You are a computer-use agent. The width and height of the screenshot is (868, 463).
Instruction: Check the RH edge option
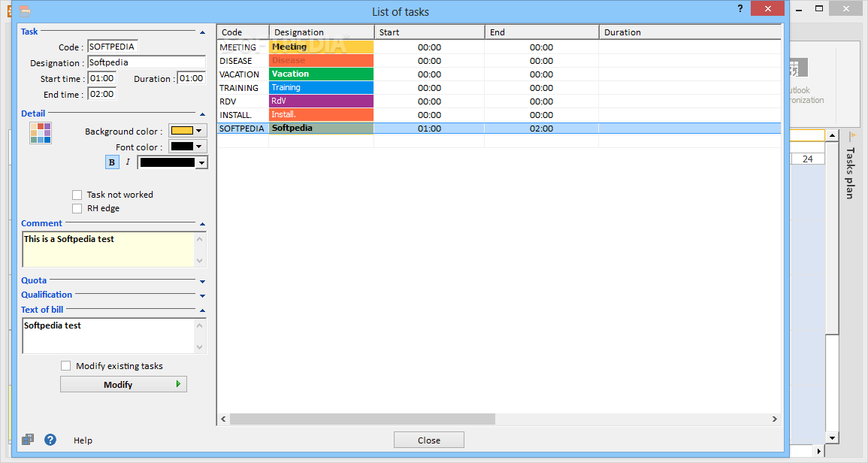pos(77,208)
